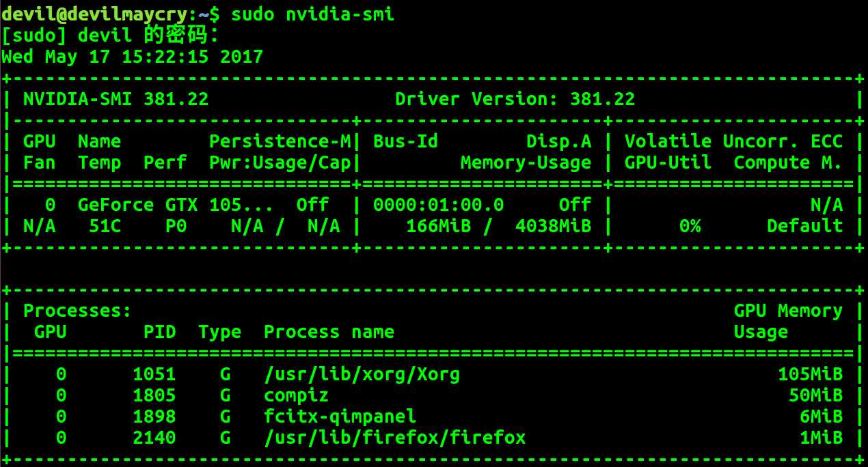Click the 105MiB Xorg memory usage

(810, 375)
